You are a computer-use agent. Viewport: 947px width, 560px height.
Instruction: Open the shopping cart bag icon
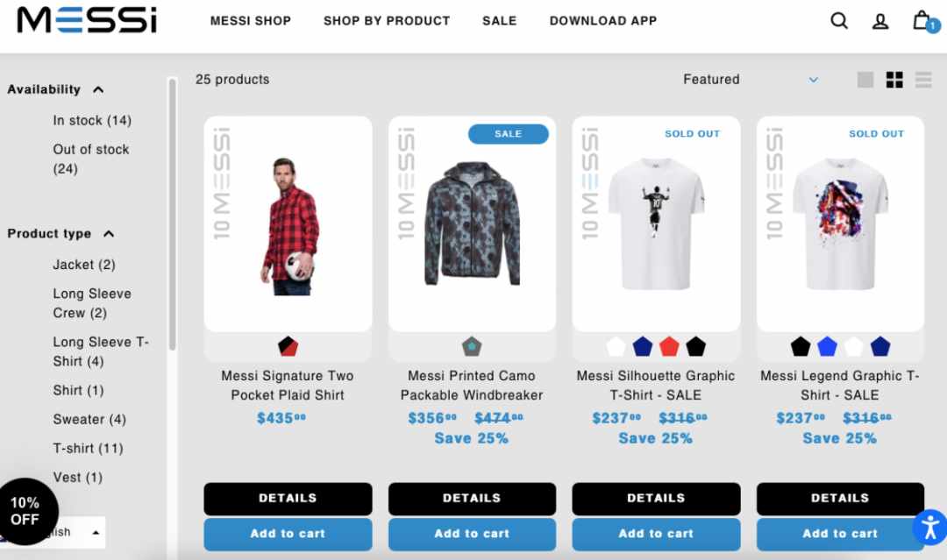coord(922,20)
